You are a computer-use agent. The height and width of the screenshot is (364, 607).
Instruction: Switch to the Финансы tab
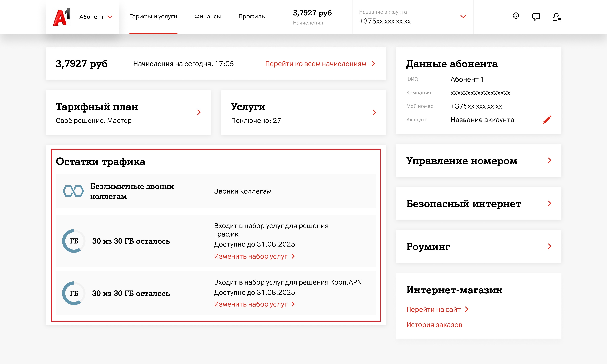[208, 17]
